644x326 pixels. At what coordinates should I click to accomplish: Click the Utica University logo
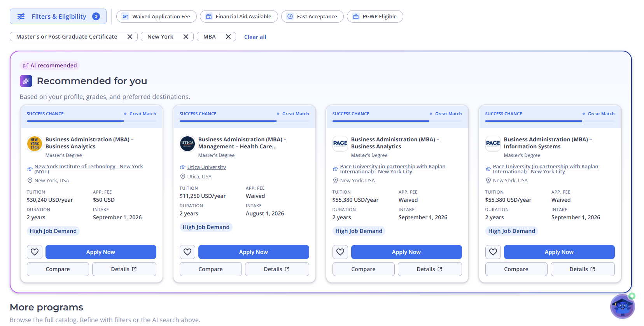point(187,143)
